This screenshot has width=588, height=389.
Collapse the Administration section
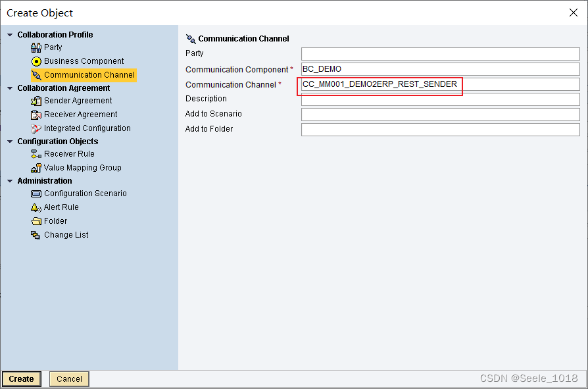point(10,181)
